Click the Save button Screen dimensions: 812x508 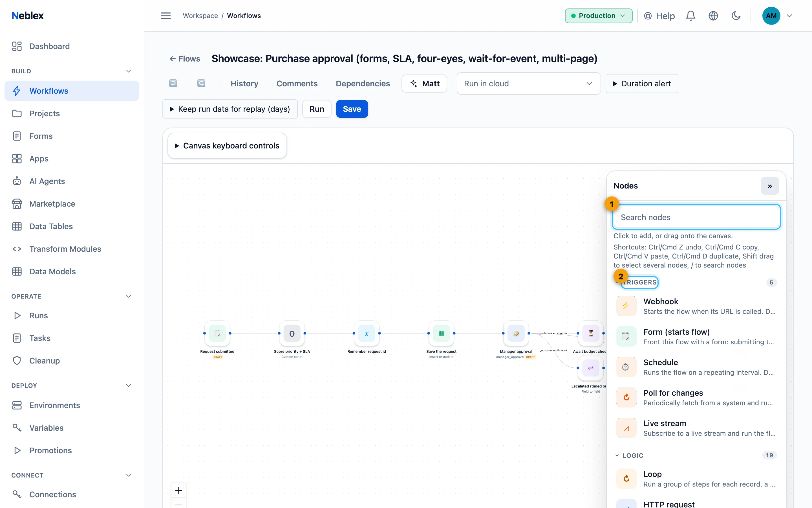coord(352,109)
